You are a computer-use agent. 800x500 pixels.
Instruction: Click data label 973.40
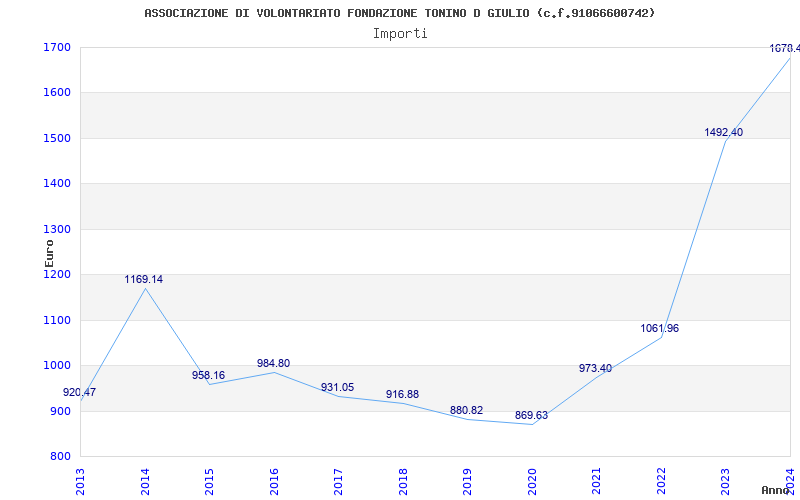pyautogui.click(x=595, y=368)
